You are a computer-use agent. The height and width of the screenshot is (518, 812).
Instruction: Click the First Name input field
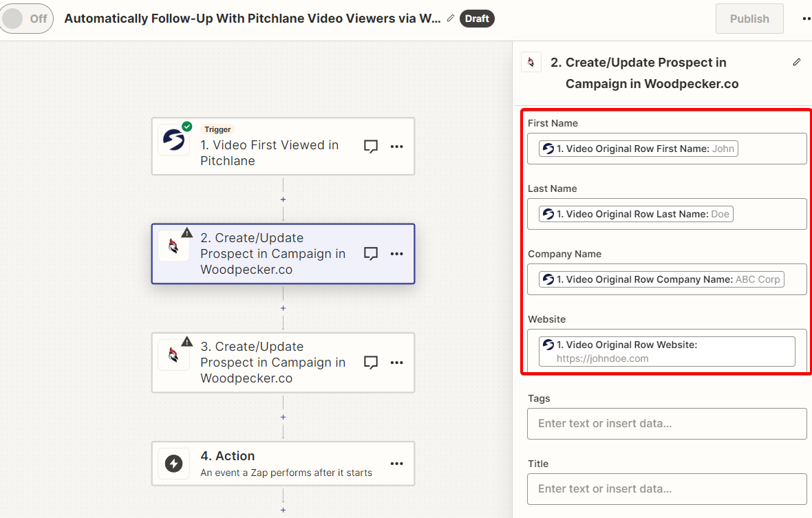(x=667, y=149)
